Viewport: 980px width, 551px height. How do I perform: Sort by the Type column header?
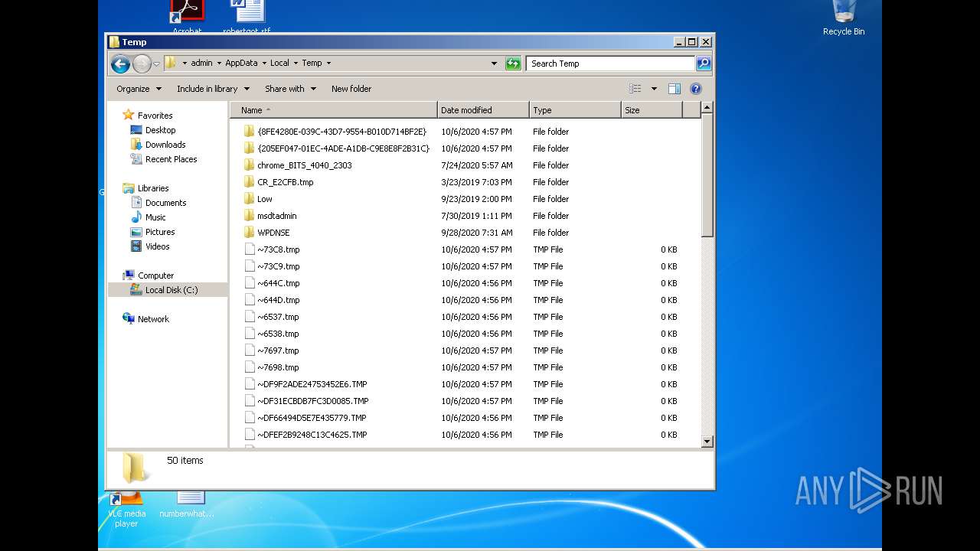575,110
